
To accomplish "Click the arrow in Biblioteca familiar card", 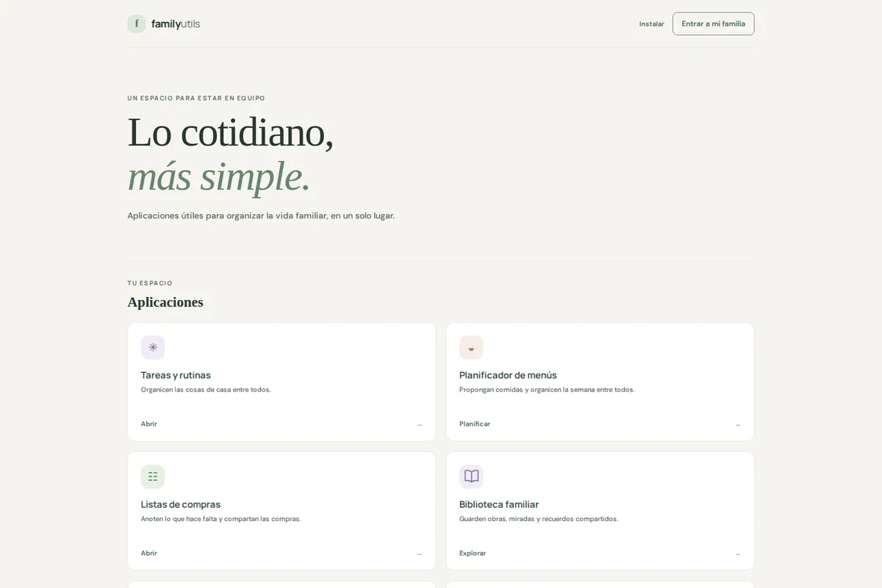I will click(737, 554).
